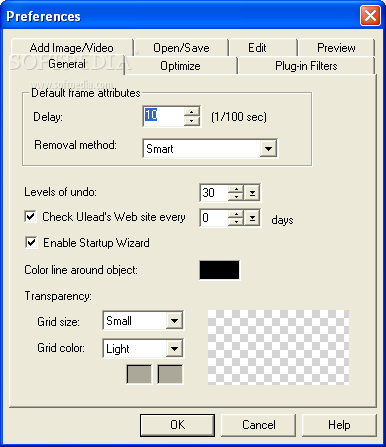Open the Grid color dropdown

coord(174,349)
